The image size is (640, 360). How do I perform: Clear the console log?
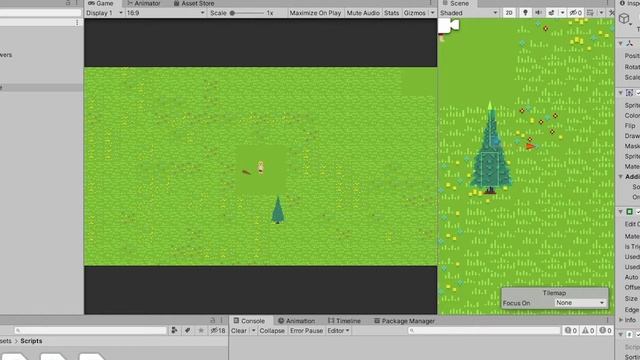click(239, 331)
